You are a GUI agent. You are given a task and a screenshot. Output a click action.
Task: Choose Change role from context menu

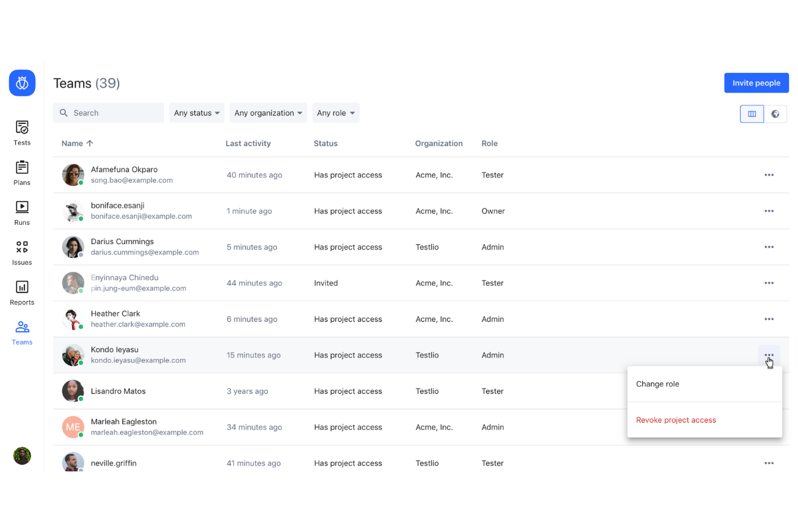pyautogui.click(x=657, y=384)
